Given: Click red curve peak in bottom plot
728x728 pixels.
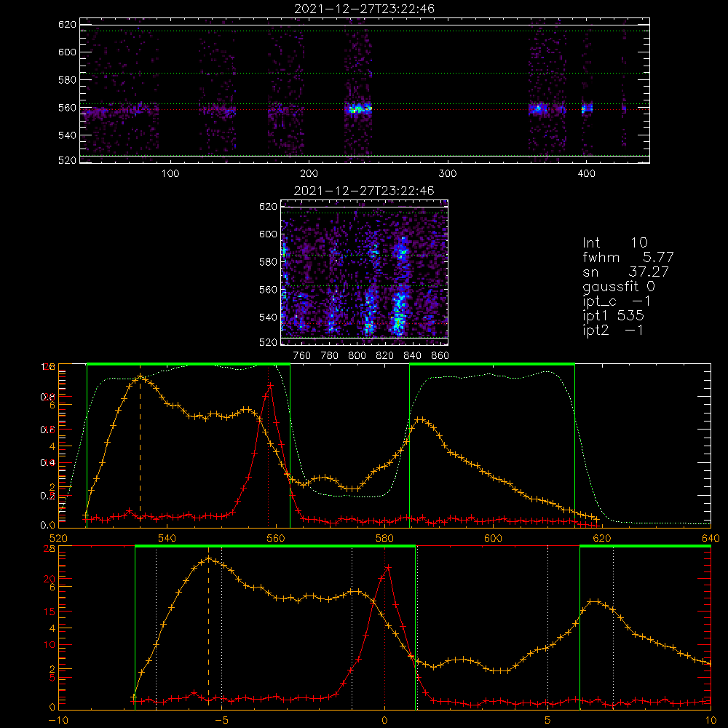Looking at the screenshot, I should (388, 567).
